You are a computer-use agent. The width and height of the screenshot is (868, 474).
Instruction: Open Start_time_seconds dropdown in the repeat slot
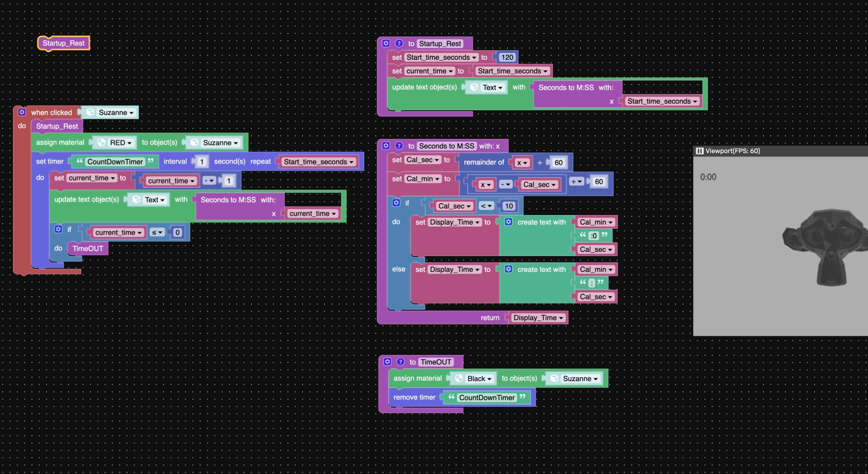pyautogui.click(x=318, y=162)
